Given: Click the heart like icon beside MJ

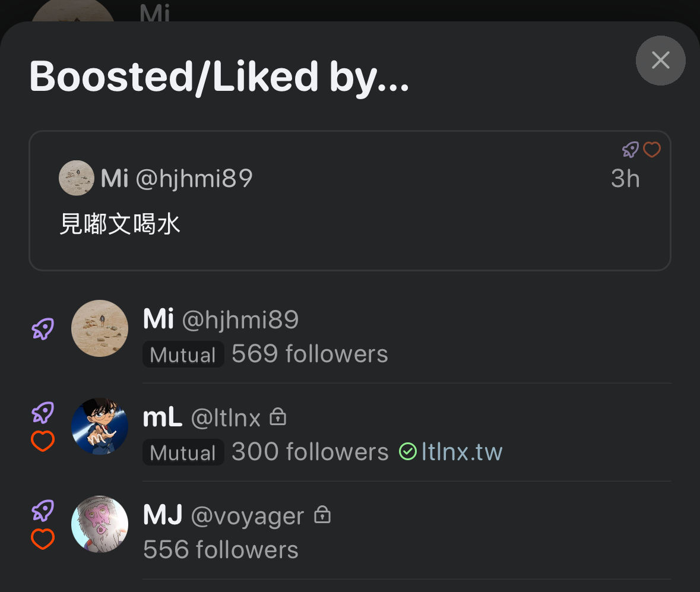Looking at the screenshot, I should click(x=43, y=539).
